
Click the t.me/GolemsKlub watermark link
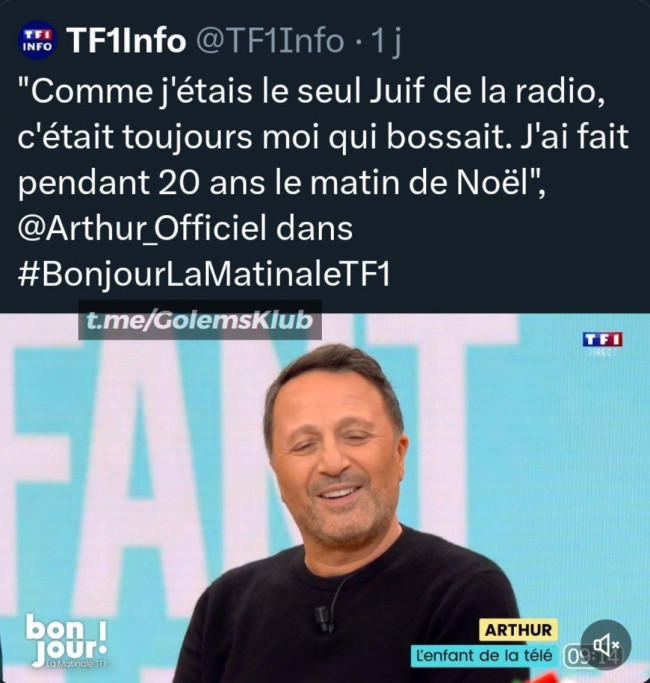click(200, 320)
